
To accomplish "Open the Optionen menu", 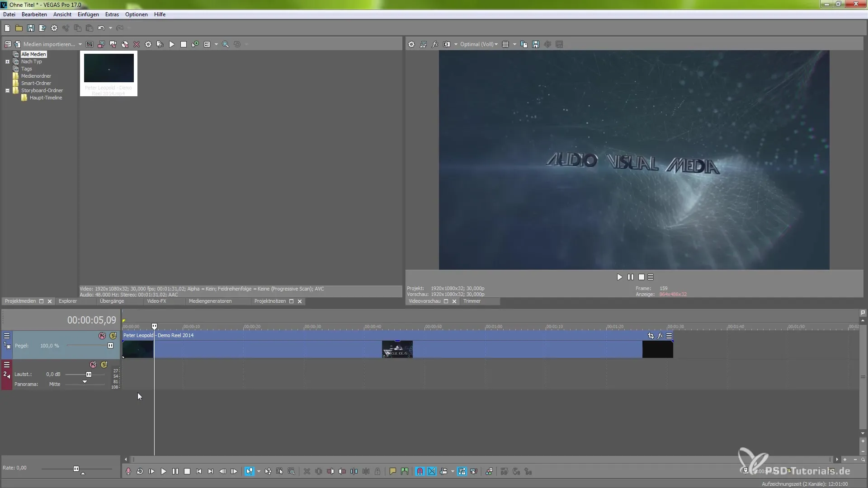I will (137, 14).
